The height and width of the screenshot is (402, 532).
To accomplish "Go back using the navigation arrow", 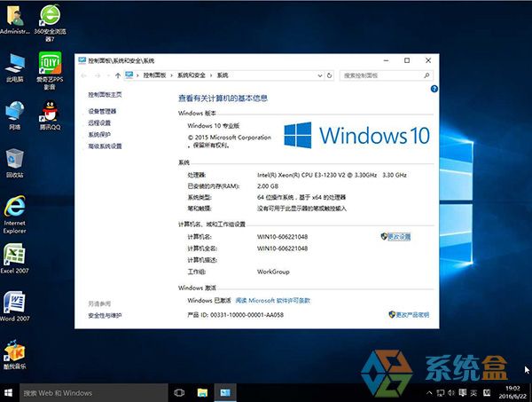I will (x=84, y=75).
